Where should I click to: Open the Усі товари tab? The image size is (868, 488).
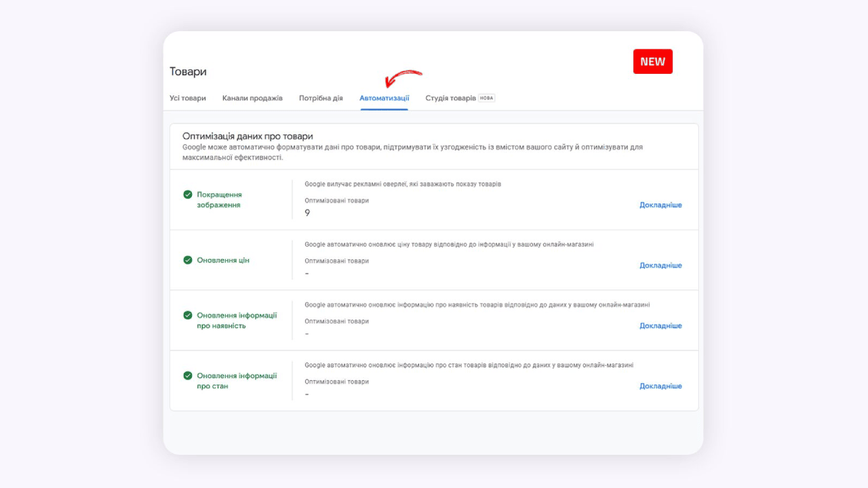(188, 98)
